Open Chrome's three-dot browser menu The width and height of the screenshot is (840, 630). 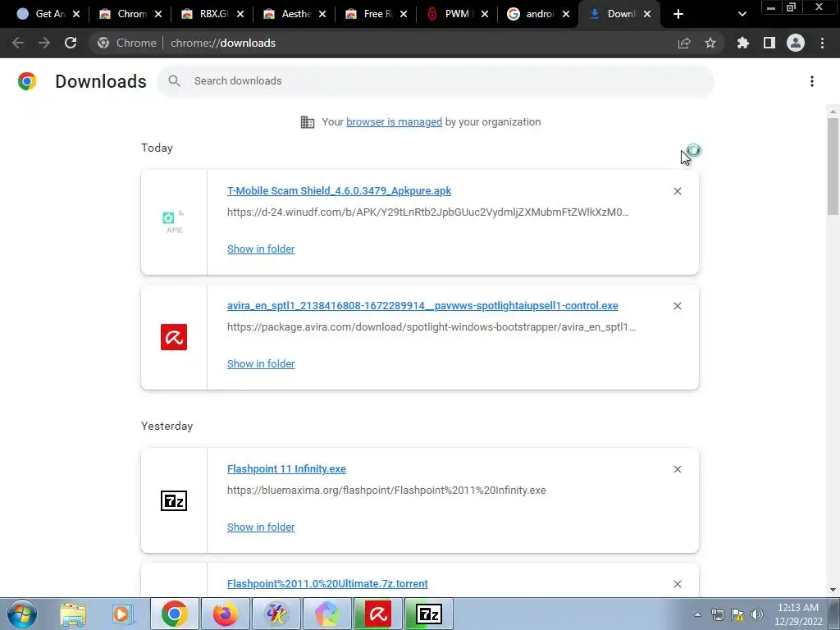click(822, 43)
